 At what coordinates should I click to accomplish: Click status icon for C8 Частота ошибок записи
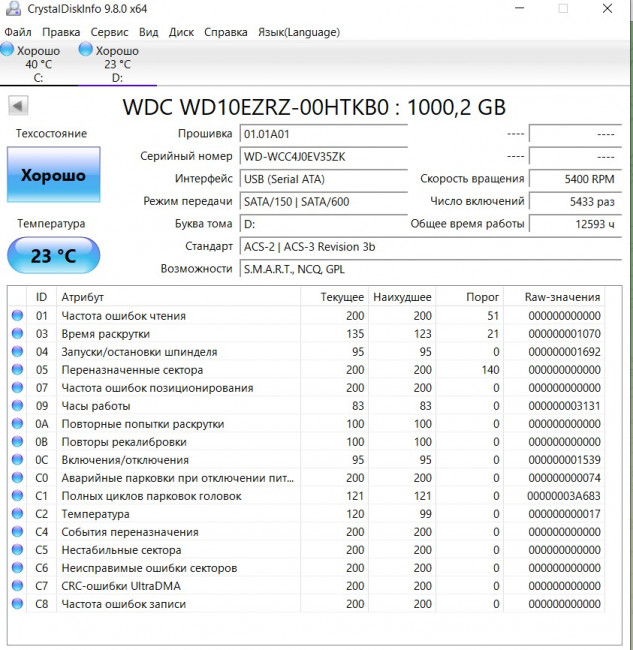pos(17,604)
